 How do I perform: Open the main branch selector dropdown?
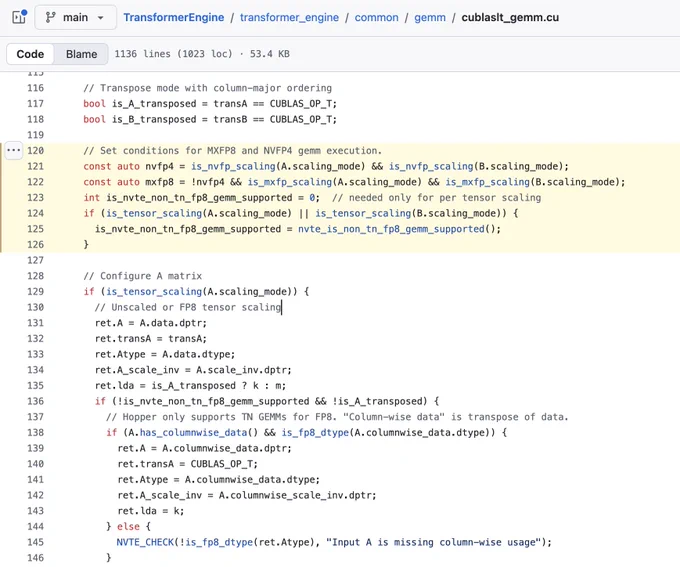(75, 17)
